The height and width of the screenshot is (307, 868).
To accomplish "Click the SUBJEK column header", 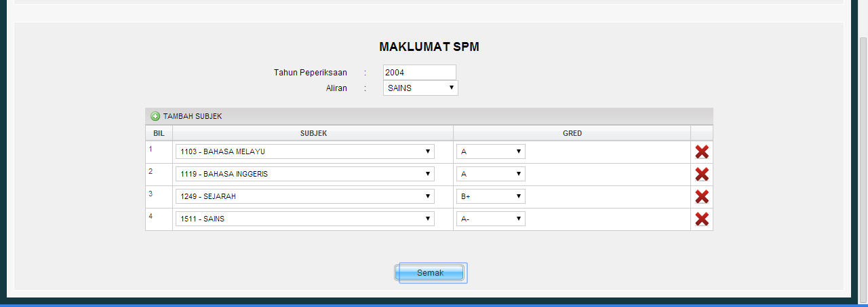I will pyautogui.click(x=313, y=133).
